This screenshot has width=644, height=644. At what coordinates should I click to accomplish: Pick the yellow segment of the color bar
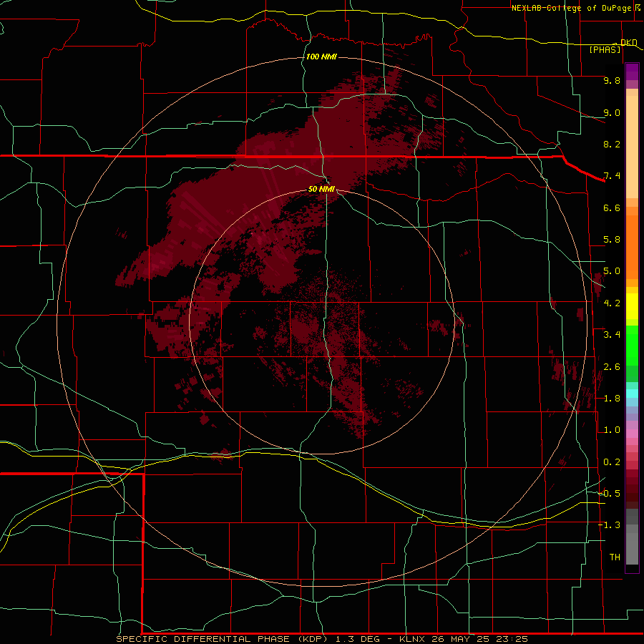pos(632,306)
